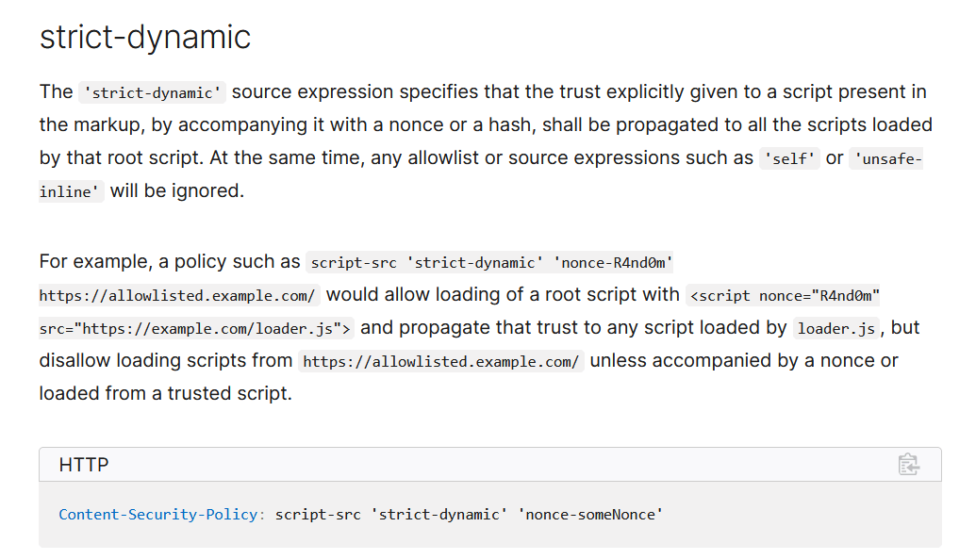Viewport: 976px width, 560px height.
Task: Copy the HTTP code example to clipboard
Action: click(908, 464)
